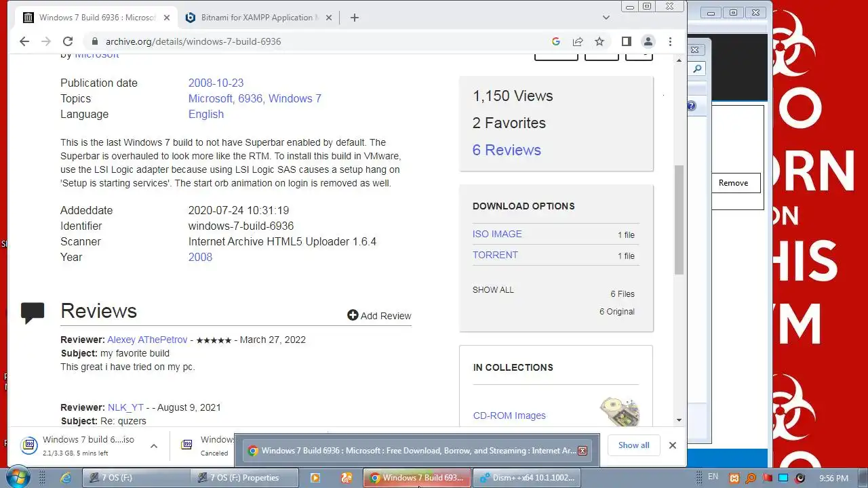This screenshot has width=868, height=488.
Task: Close the downloads shelf
Action: pos(672,445)
